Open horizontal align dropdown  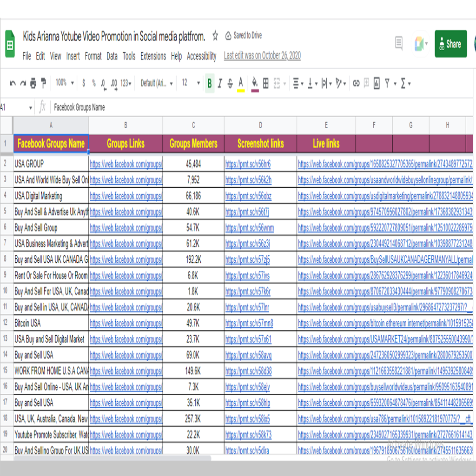(298, 83)
